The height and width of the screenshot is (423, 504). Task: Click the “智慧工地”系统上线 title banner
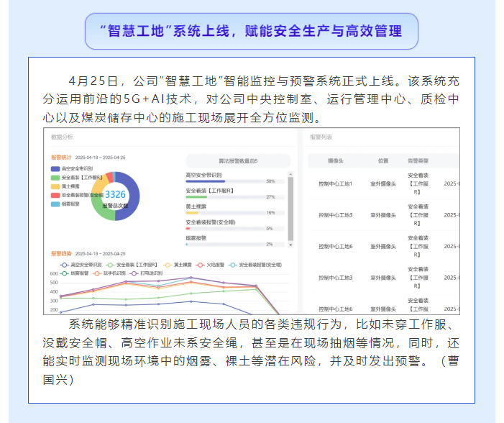pyautogui.click(x=252, y=32)
